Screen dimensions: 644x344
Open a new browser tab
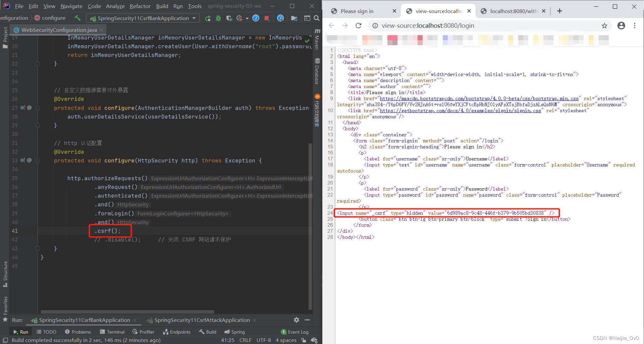(559, 11)
